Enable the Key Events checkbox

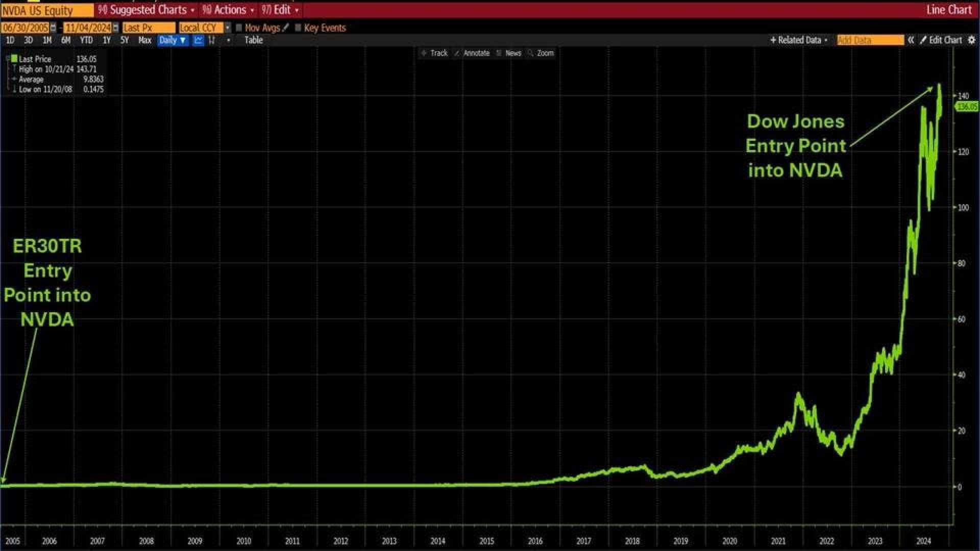tap(298, 28)
